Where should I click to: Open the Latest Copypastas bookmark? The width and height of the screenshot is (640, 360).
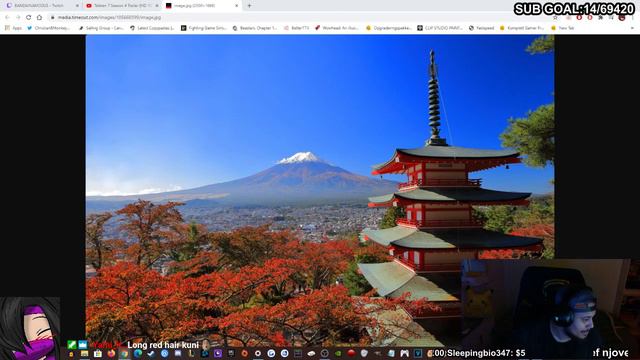152,28
